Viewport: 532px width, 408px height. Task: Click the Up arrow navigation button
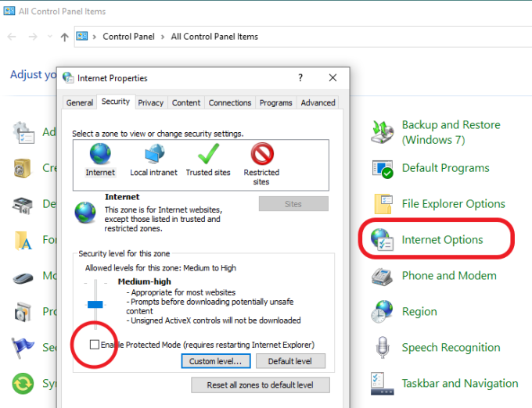pos(64,37)
